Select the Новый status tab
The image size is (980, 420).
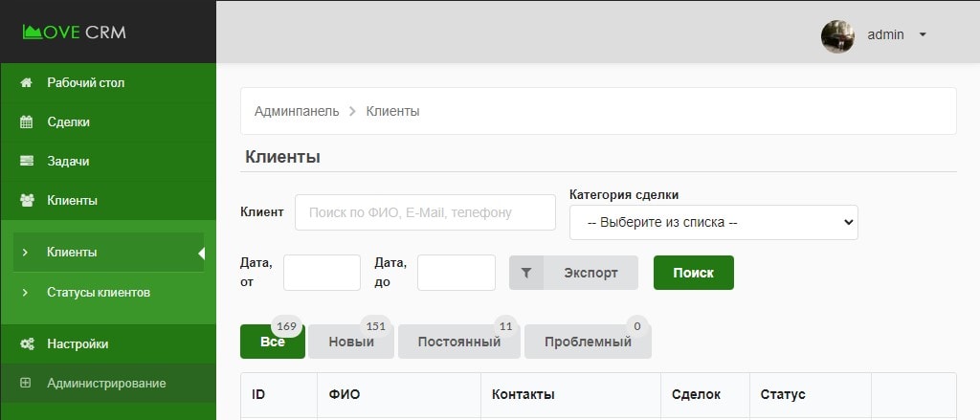(351, 342)
